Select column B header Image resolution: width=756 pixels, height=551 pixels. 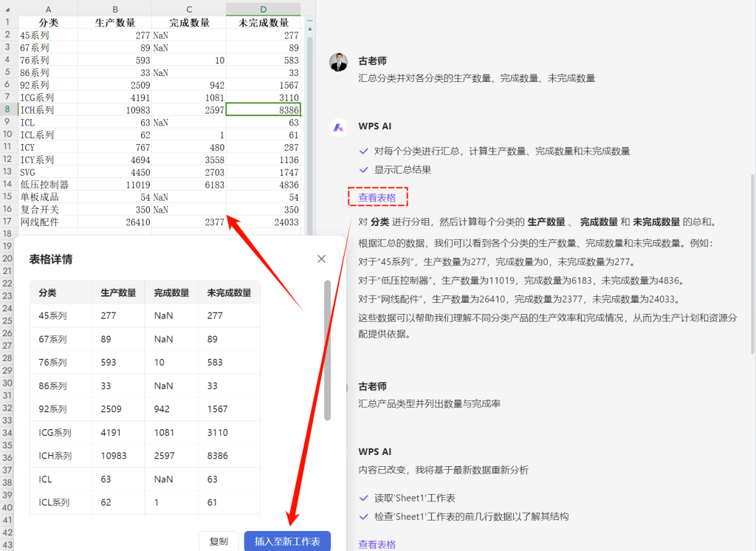114,9
